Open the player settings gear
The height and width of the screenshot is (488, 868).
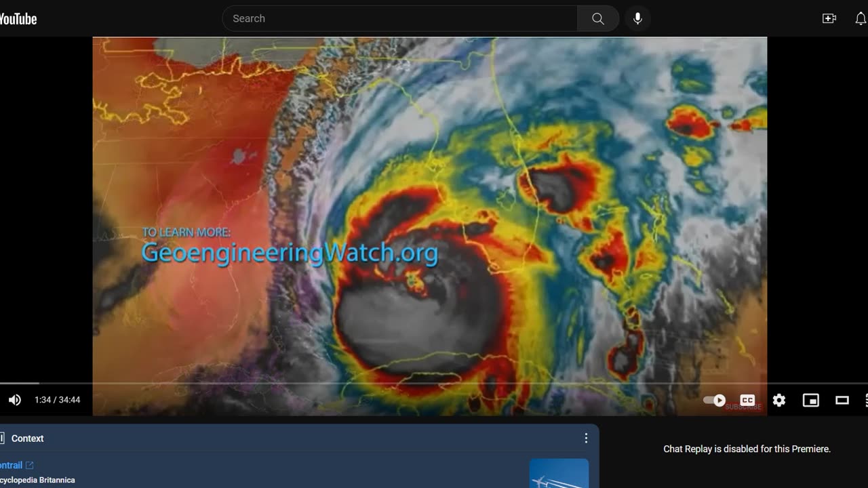coord(779,400)
